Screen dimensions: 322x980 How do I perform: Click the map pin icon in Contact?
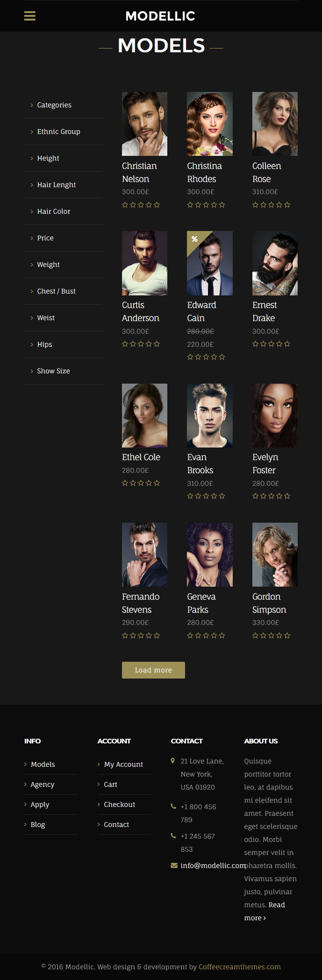pyautogui.click(x=173, y=761)
